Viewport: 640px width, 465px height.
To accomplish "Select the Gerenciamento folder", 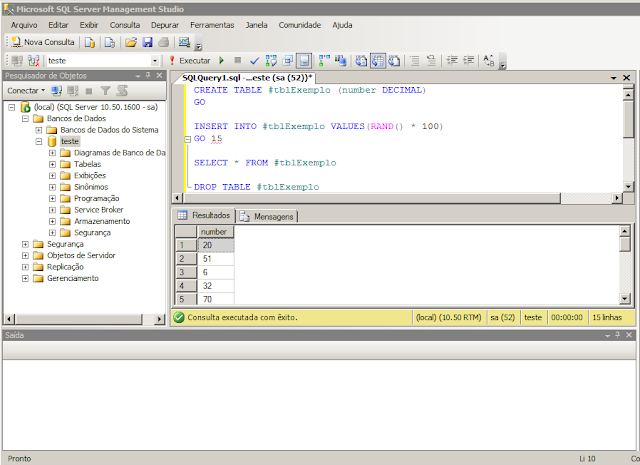I will click(73, 278).
